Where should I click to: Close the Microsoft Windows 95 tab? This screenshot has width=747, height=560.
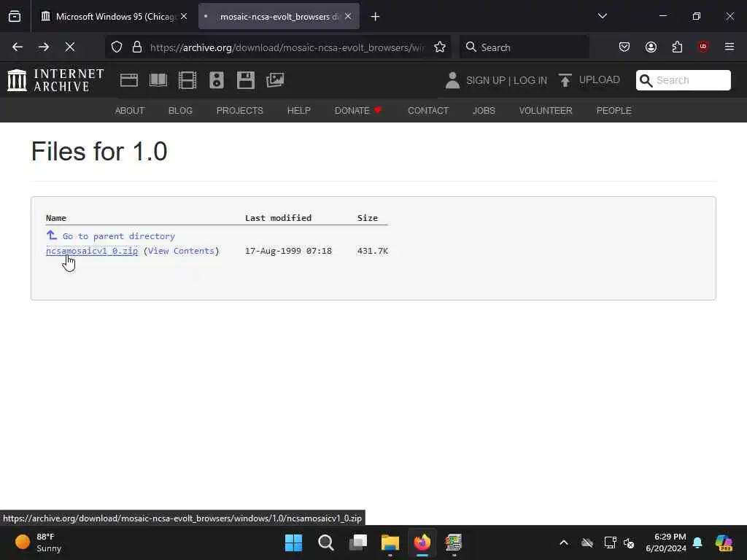pos(184,16)
